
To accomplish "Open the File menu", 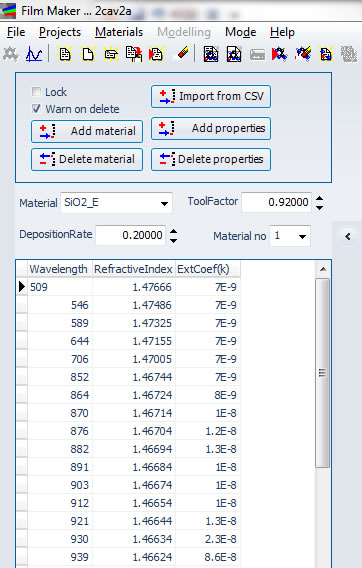I will [16, 32].
